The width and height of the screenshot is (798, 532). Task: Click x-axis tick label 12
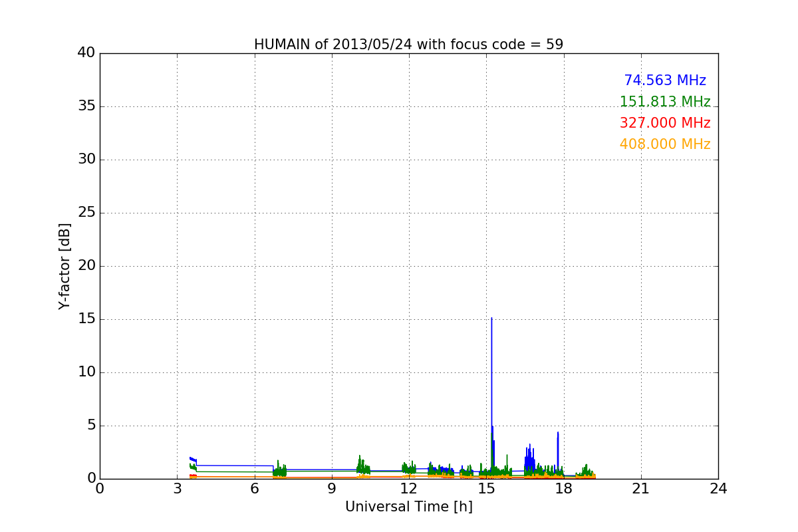tap(409, 489)
